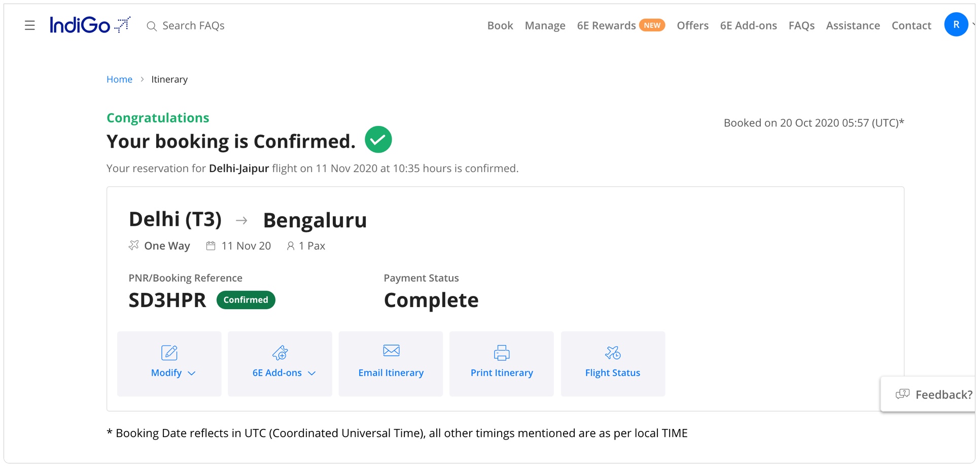Click the Flight Status plane icon

[x=613, y=352]
